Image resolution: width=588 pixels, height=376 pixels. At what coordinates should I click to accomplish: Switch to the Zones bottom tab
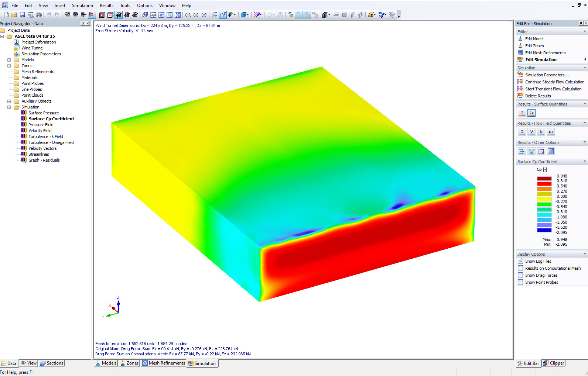pyautogui.click(x=129, y=363)
